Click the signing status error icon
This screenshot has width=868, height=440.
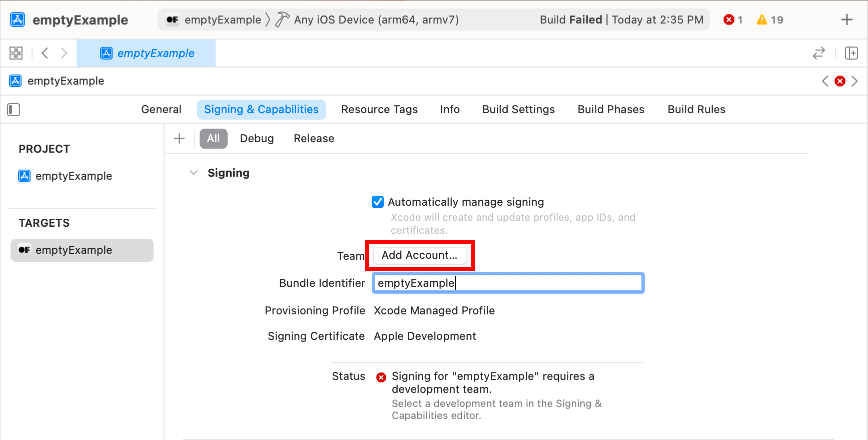tap(381, 377)
